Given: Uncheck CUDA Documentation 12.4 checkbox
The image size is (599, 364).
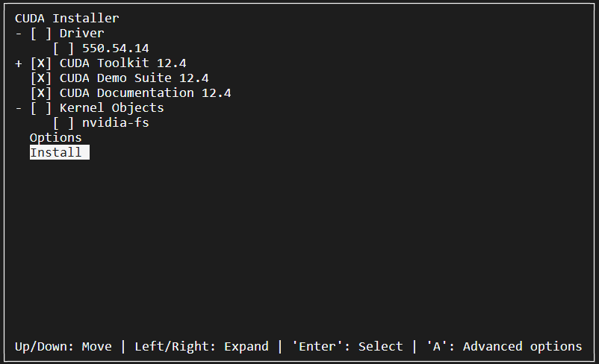Looking at the screenshot, I should click(41, 93).
